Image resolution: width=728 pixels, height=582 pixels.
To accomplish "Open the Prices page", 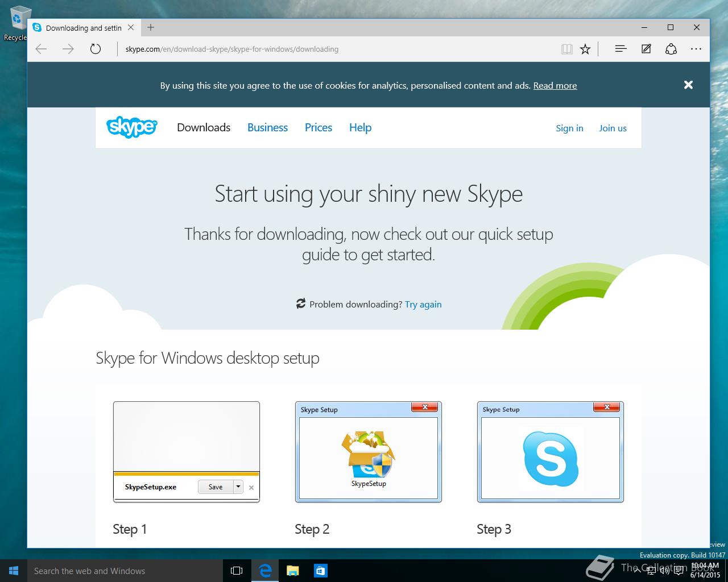I will pyautogui.click(x=318, y=127).
